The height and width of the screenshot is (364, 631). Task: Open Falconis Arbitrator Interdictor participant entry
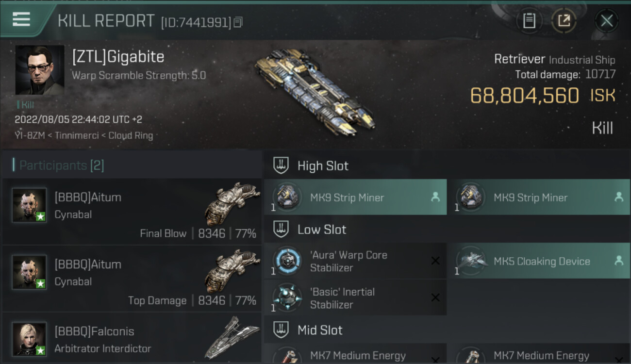point(132,339)
